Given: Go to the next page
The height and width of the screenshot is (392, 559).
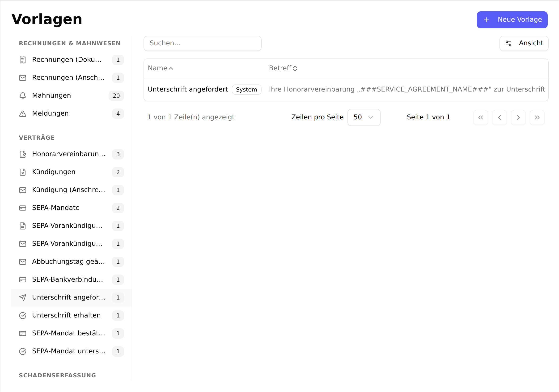Looking at the screenshot, I should (518, 117).
